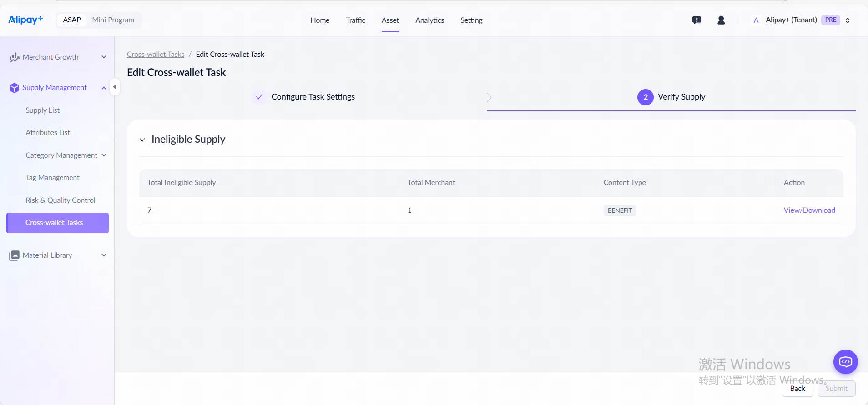Go to the Analytics tab
868x405 pixels.
point(429,20)
